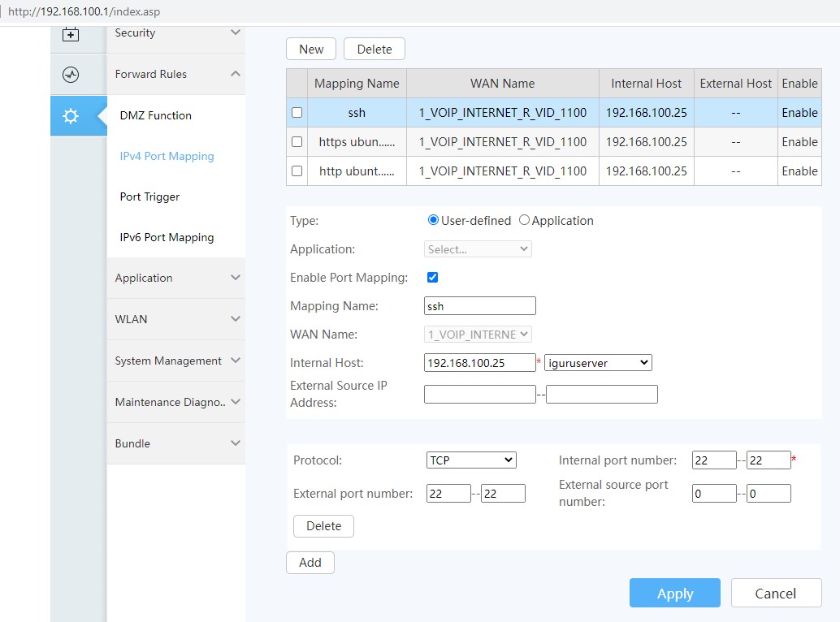Click the External Host column header
The image size is (840, 622).
point(736,84)
